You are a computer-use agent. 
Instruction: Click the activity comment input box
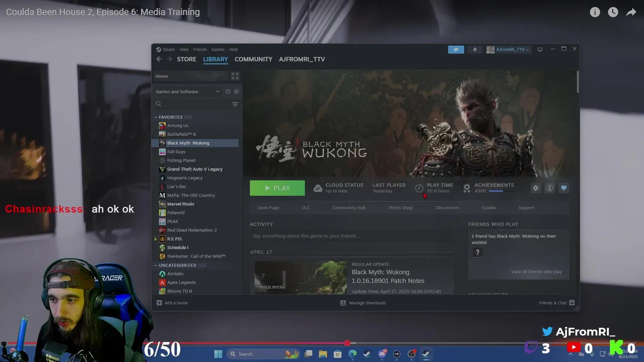351,236
